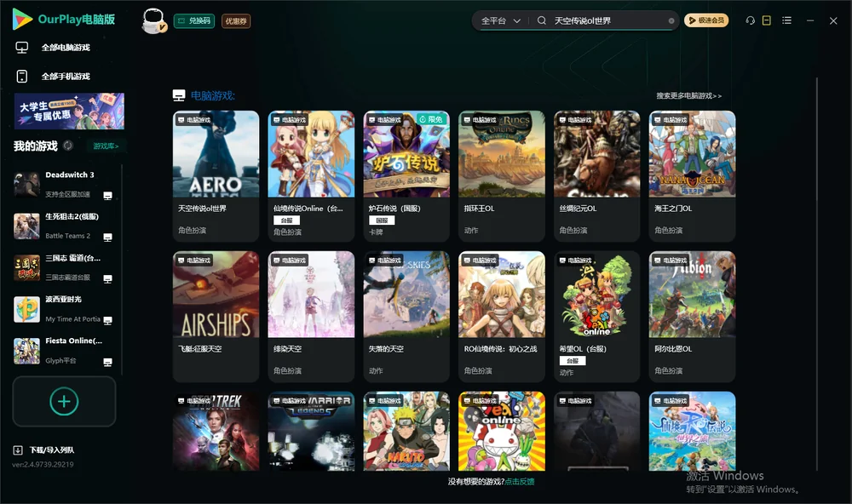Click the 台服 tag under 仙境传说Online

(286, 220)
